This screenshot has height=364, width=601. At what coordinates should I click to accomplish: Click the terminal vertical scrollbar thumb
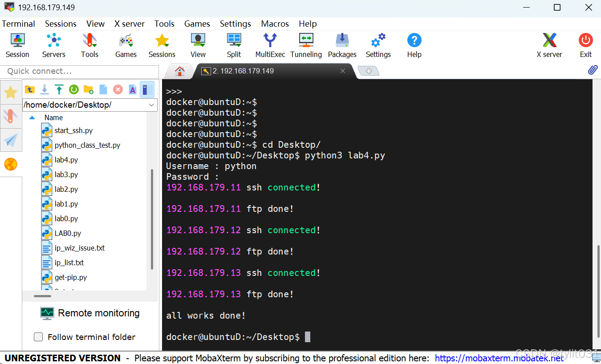[598, 292]
